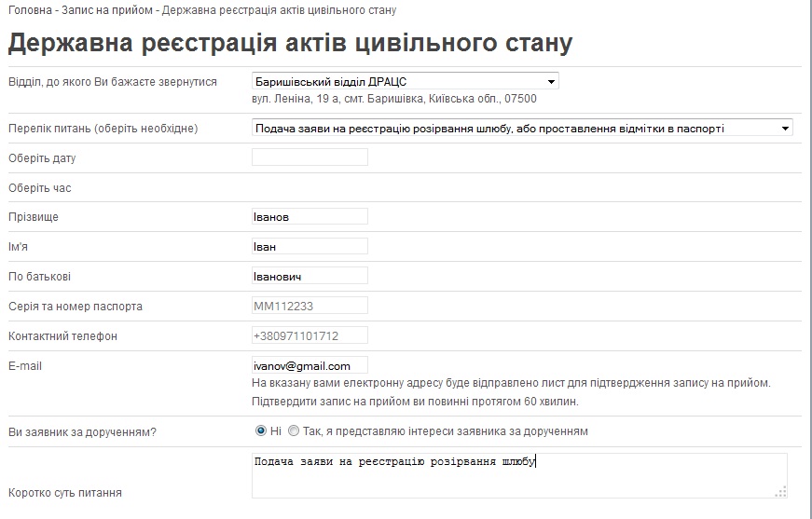The height and width of the screenshot is (519, 812).
Task: Click the Ім'я field containing Іван
Action: pos(310,246)
